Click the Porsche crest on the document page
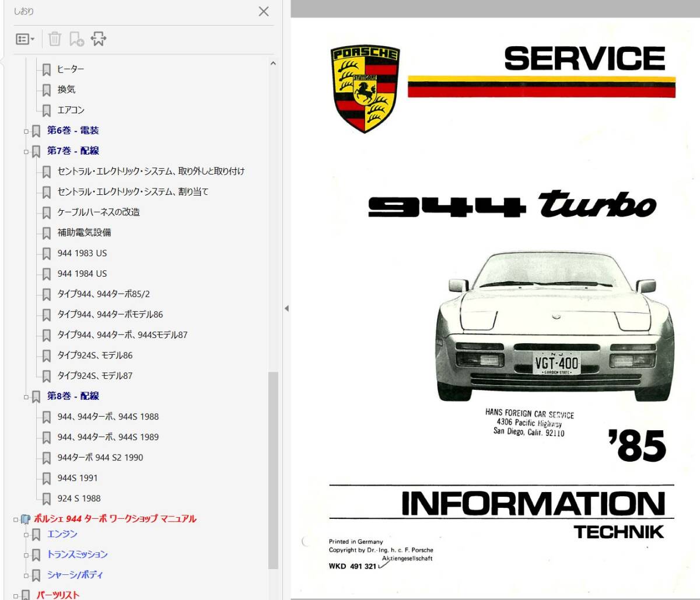 click(365, 89)
